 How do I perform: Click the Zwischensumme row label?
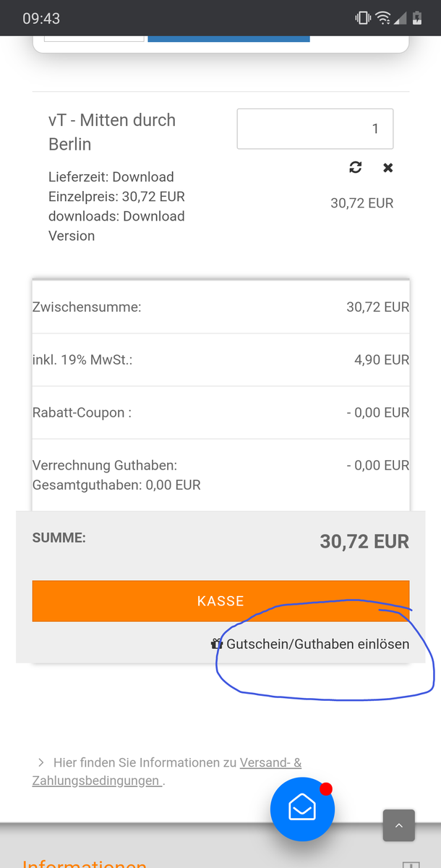[x=87, y=307]
